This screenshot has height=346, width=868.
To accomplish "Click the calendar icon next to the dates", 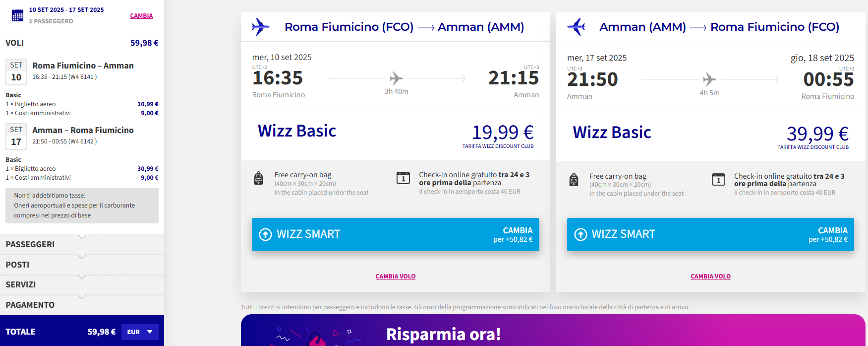I will coord(17,15).
